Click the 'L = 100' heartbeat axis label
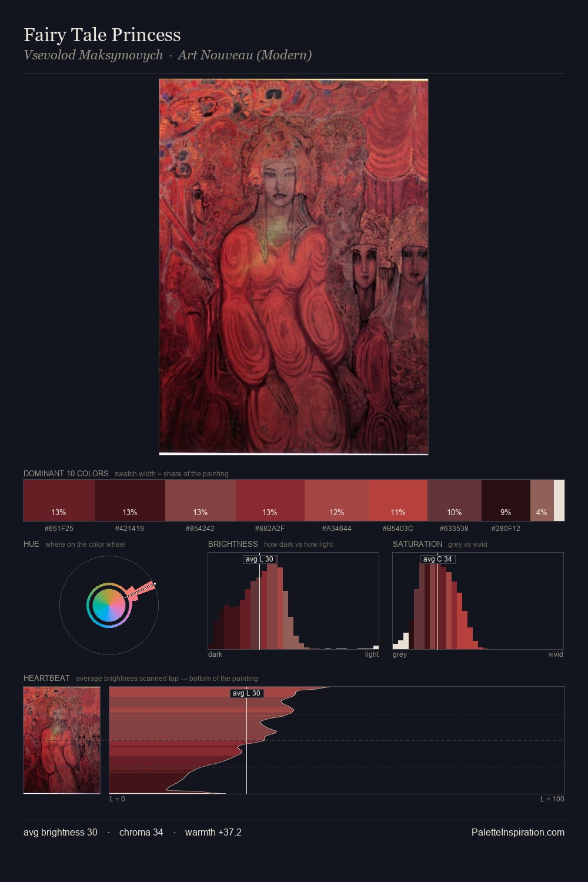Viewport: 588px width, 882px height. click(552, 799)
